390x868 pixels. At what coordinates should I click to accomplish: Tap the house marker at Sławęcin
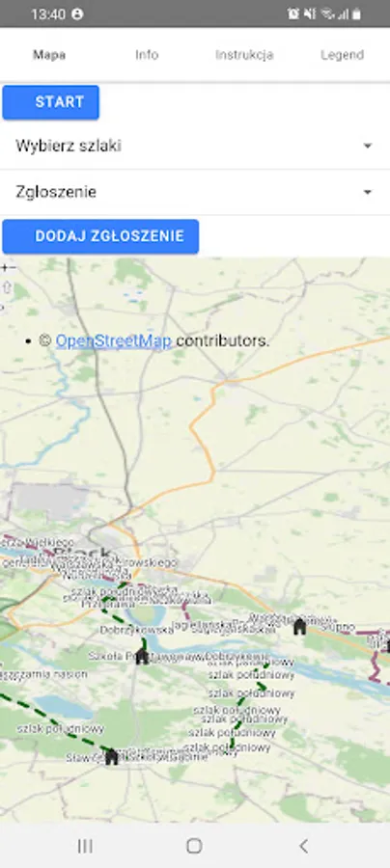click(112, 756)
